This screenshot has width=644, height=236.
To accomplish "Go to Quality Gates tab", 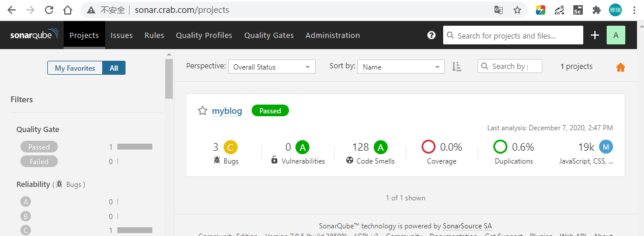I will point(269,36).
